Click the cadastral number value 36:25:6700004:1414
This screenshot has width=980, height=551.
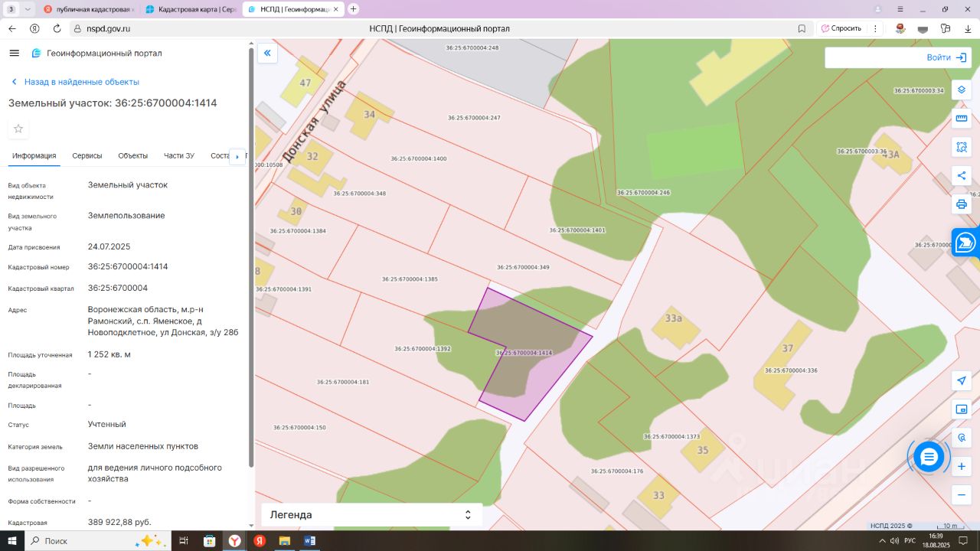pos(128,267)
